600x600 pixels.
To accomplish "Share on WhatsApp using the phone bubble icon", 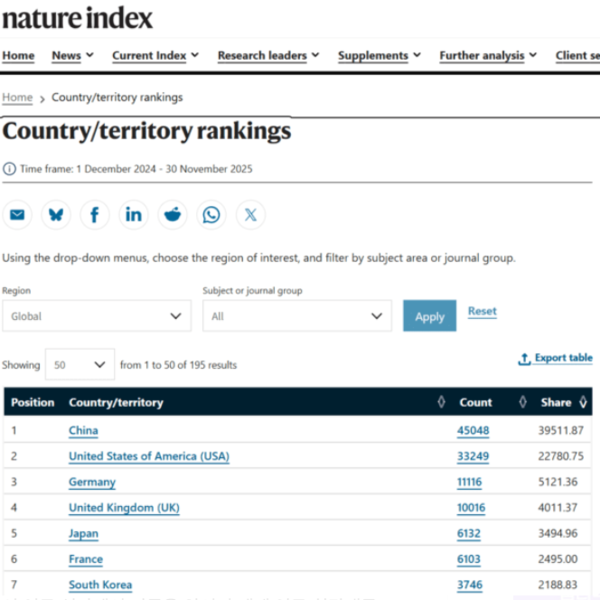I will (x=211, y=215).
